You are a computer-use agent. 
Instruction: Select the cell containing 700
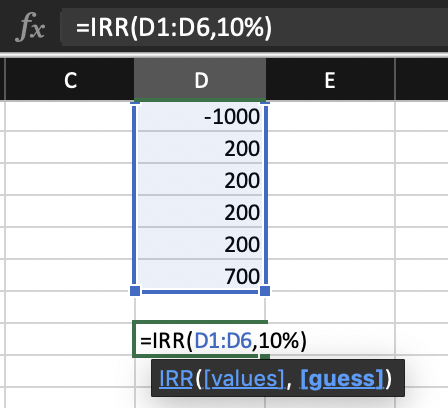click(200, 275)
